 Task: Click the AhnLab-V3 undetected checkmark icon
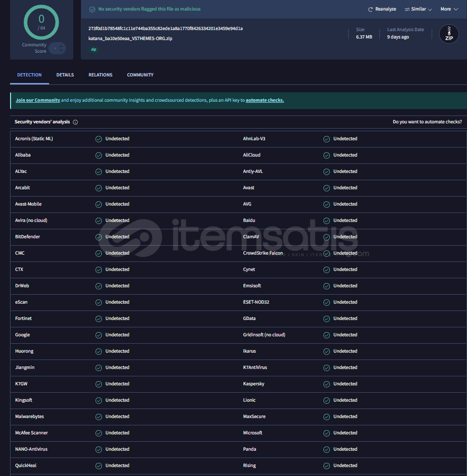pos(327,139)
